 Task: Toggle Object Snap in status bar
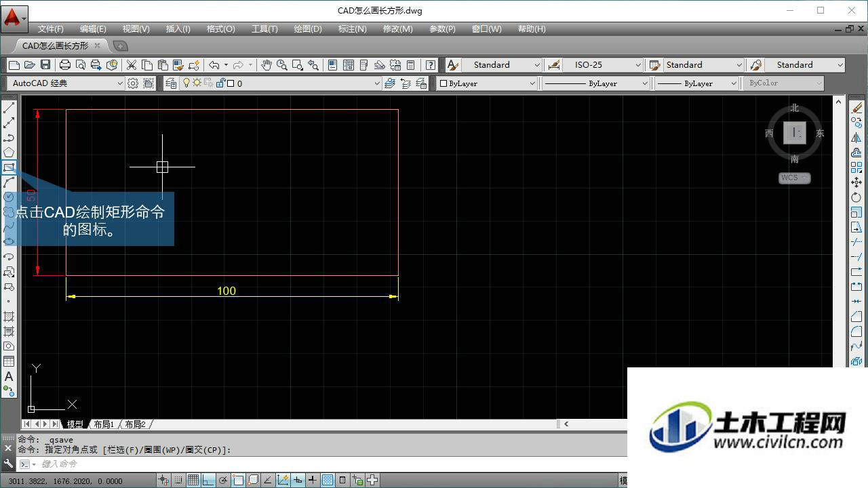[238, 481]
